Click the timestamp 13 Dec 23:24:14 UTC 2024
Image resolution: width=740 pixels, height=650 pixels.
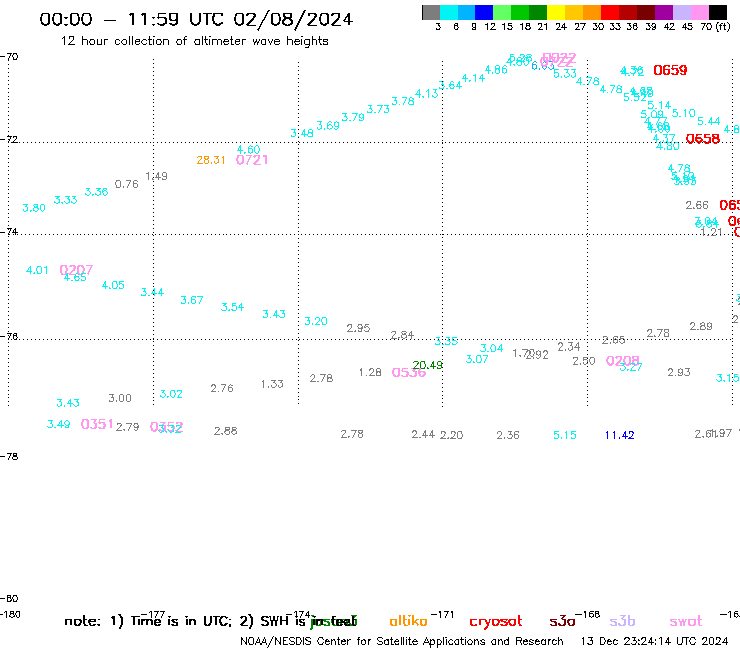(655, 642)
